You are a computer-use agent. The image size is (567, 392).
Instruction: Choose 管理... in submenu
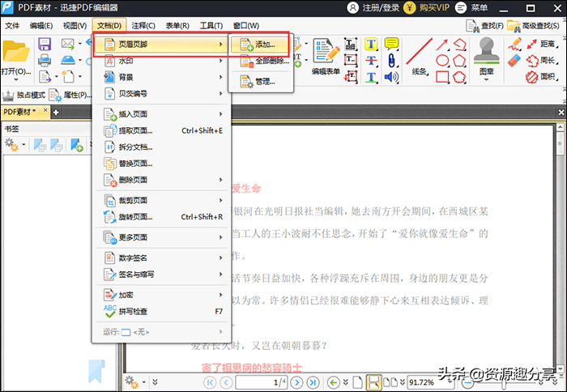(260, 81)
